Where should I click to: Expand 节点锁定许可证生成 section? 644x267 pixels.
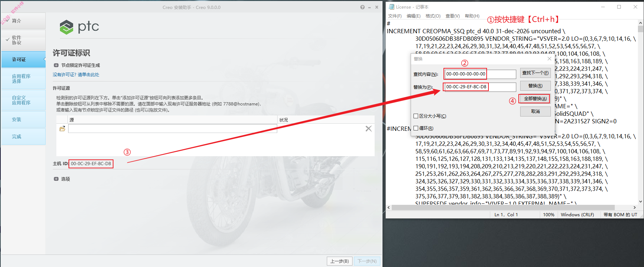click(56, 65)
